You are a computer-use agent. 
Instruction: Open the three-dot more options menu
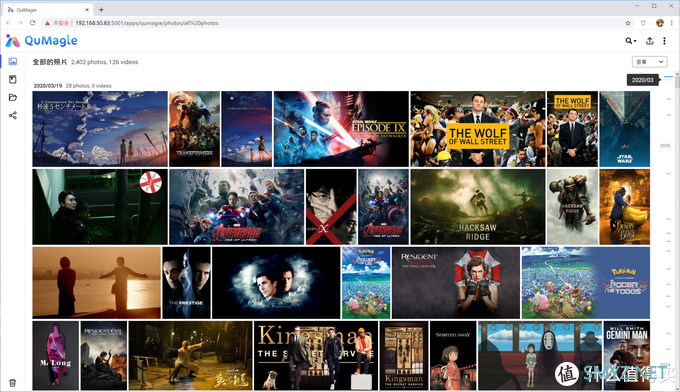tap(664, 41)
